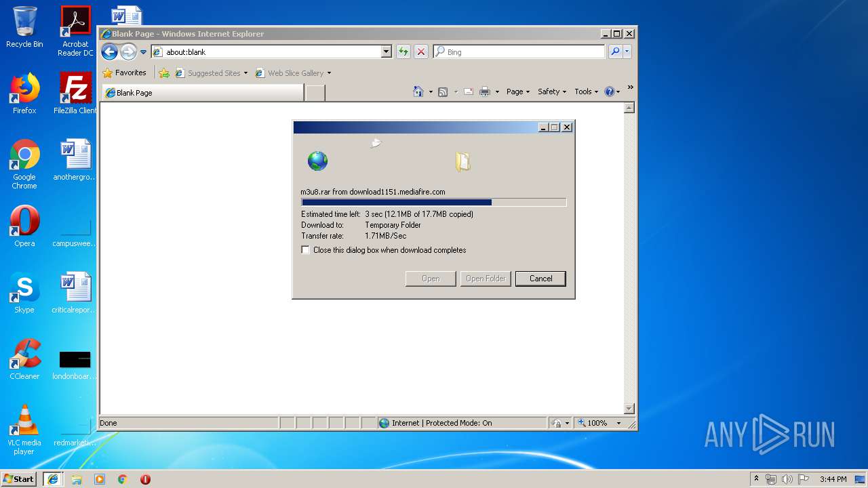This screenshot has height=488, width=868.
Task: Select the criticalrepor... Word document on desktop
Action: click(x=75, y=293)
